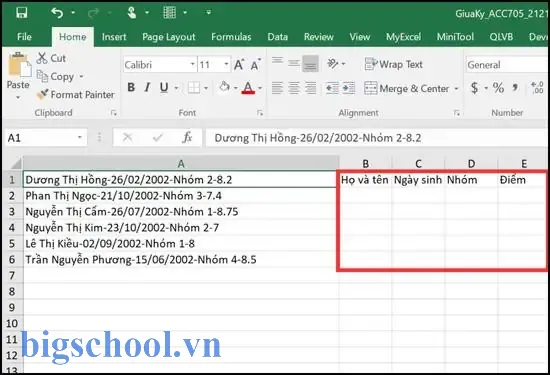Toggle italic formatting
The height and width of the screenshot is (375, 550).
[x=147, y=87]
